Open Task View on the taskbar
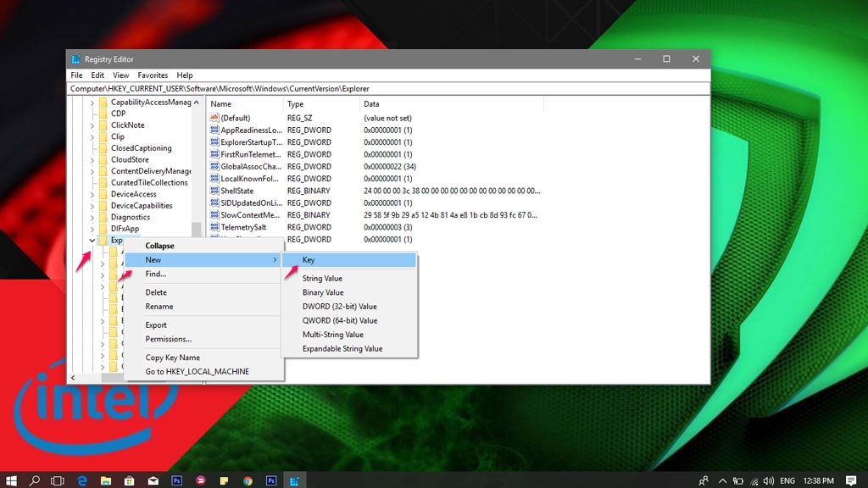The width and height of the screenshot is (868, 488). 58,480
